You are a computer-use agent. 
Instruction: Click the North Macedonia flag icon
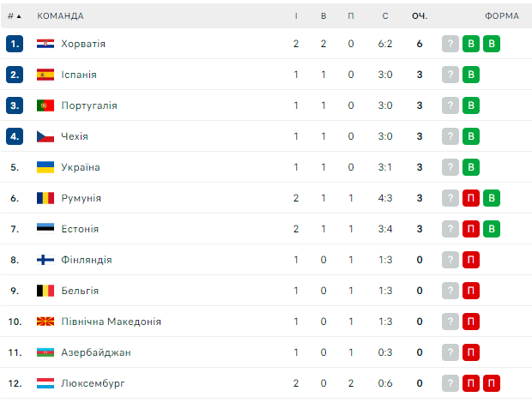[x=45, y=322]
